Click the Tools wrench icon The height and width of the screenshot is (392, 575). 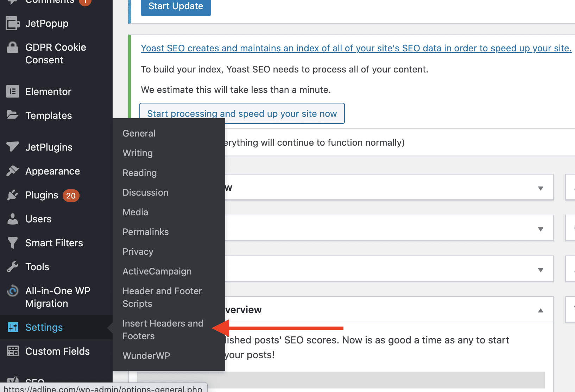click(x=13, y=267)
